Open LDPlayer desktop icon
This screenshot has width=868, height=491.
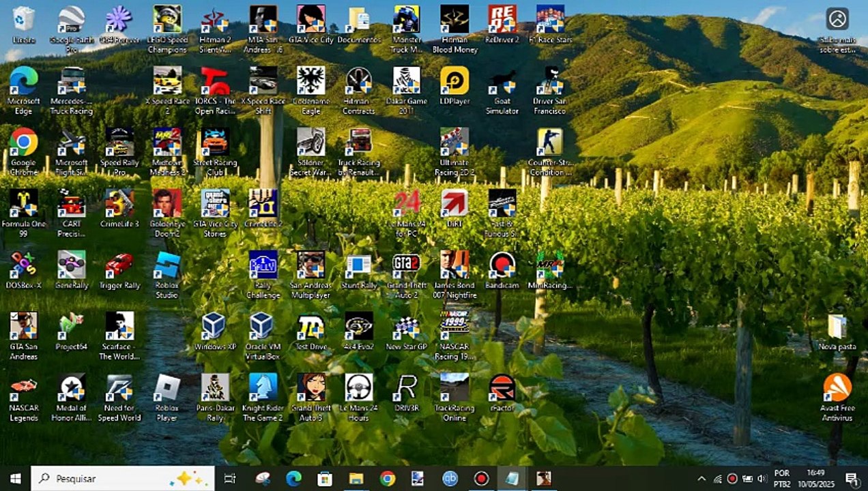pyautogui.click(x=454, y=87)
